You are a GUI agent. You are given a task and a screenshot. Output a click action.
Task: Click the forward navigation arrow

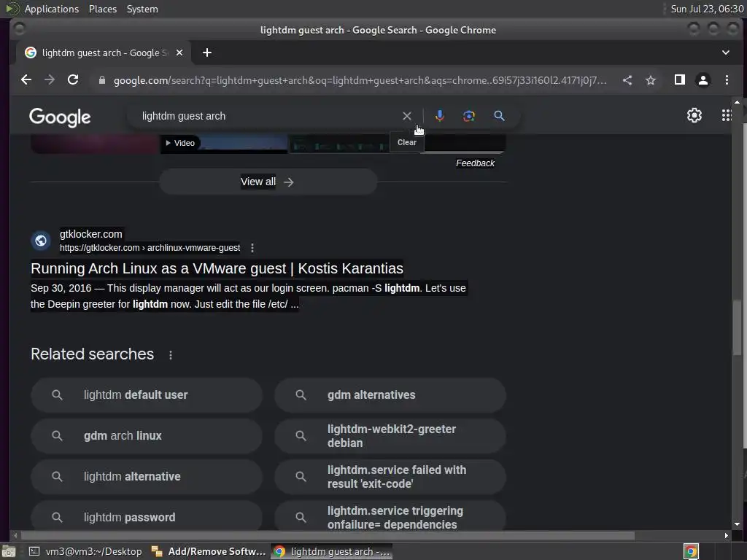click(x=49, y=80)
